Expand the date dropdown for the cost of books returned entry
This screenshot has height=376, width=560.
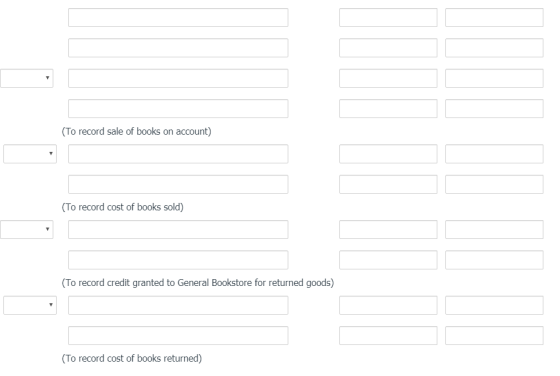[x=30, y=305]
